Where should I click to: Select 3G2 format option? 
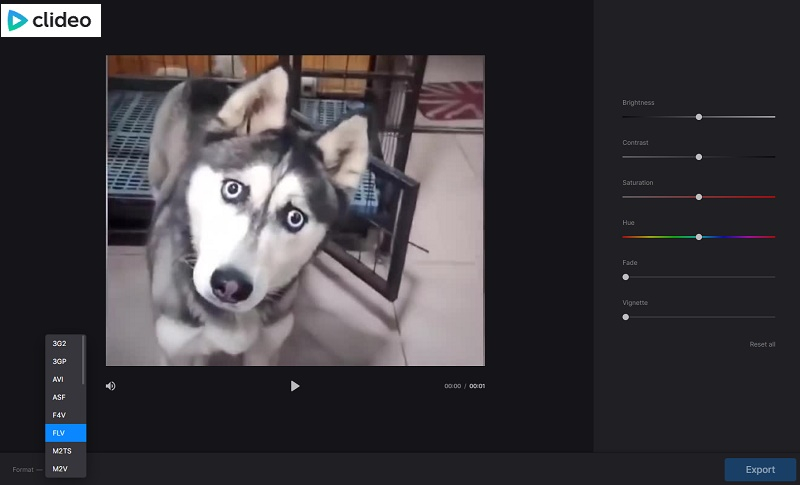coord(64,344)
